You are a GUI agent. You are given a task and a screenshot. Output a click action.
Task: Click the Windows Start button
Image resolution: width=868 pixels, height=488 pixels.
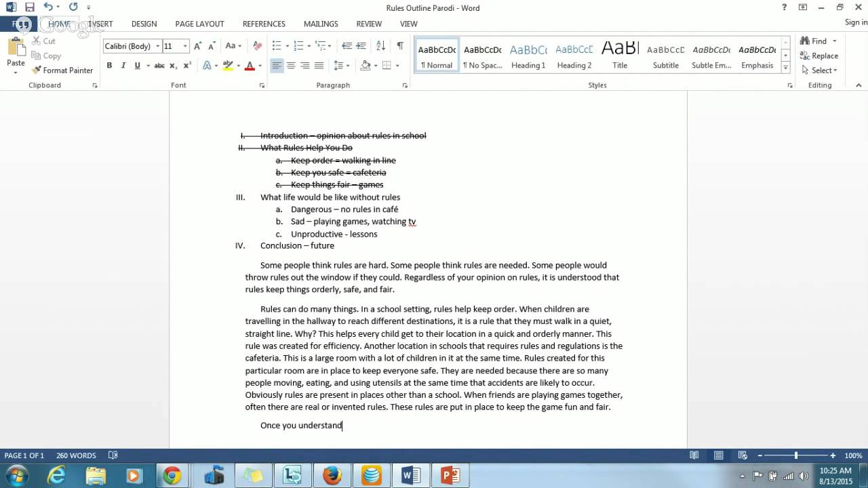(16, 476)
